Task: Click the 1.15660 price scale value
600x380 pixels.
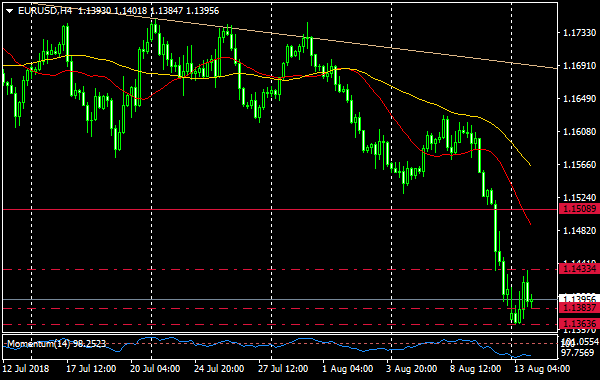Action: click(x=580, y=165)
